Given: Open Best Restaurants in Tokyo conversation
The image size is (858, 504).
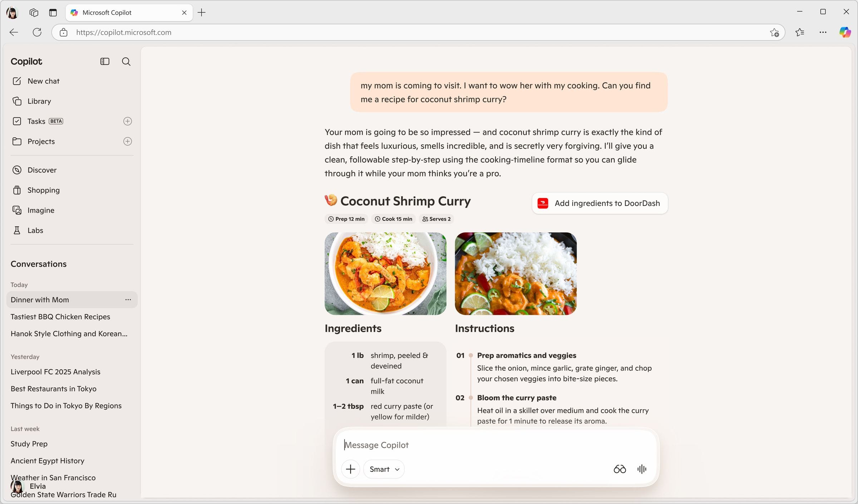Looking at the screenshot, I should [54, 389].
